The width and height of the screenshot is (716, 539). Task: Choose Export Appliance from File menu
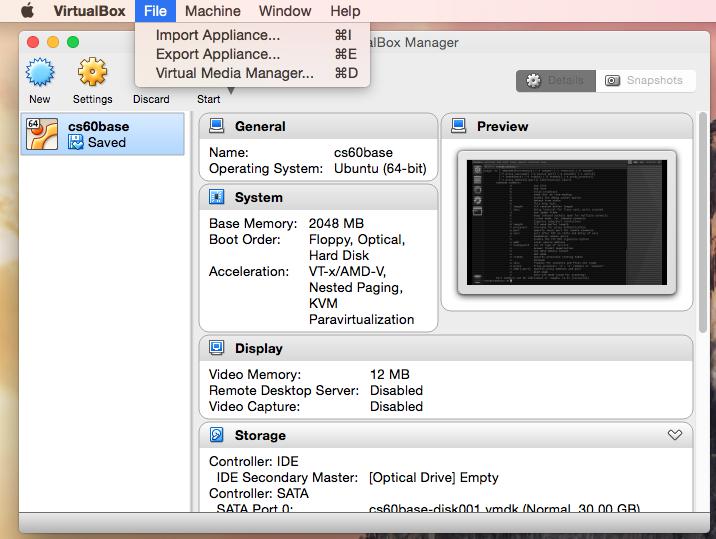[x=253, y=54]
